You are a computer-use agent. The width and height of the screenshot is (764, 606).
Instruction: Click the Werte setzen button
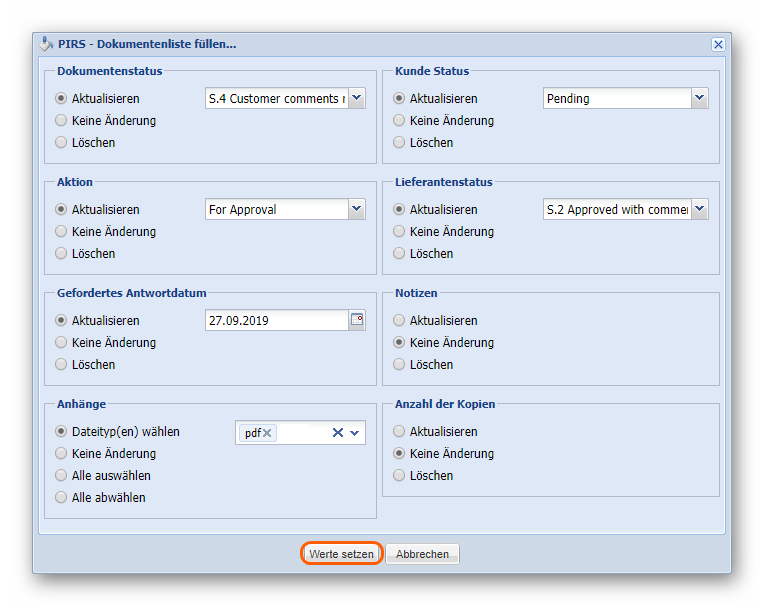pos(341,554)
